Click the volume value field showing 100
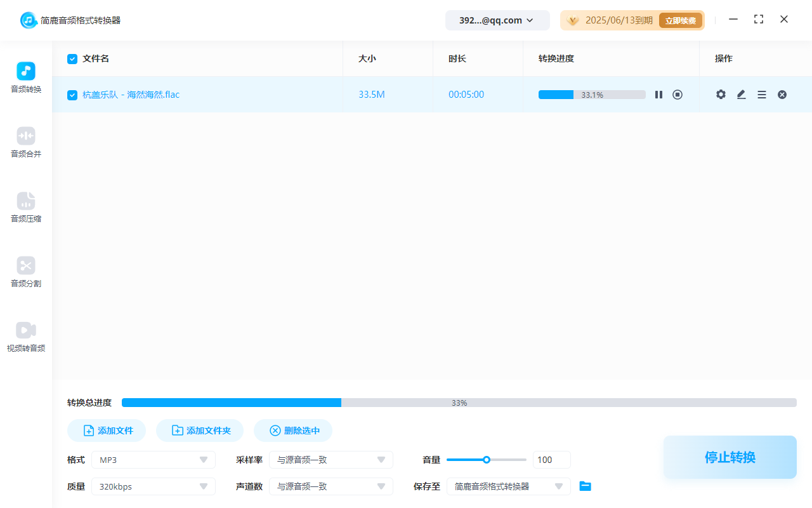 pos(551,460)
